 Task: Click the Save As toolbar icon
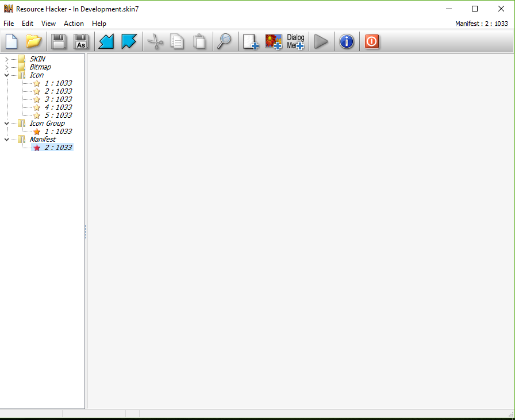tap(81, 41)
